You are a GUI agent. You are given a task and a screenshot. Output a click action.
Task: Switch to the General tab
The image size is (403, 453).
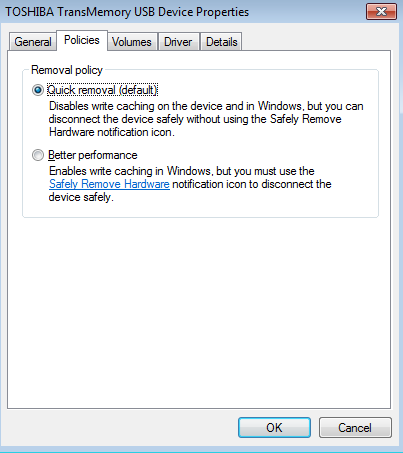[33, 42]
